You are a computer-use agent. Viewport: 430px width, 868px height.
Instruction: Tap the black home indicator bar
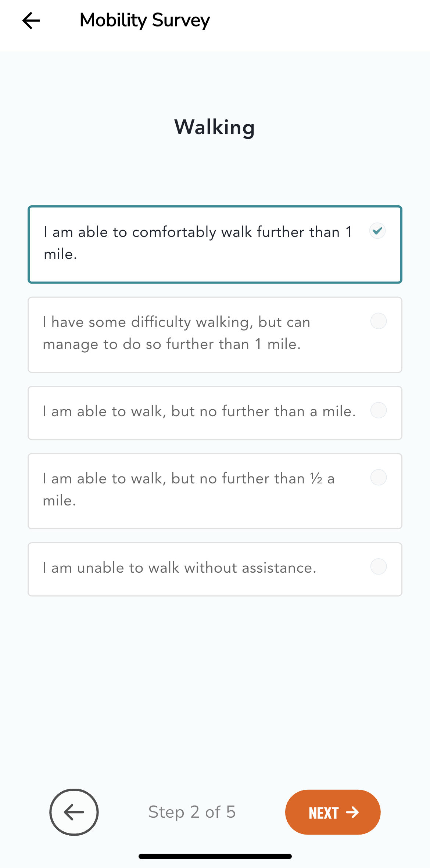(215, 856)
